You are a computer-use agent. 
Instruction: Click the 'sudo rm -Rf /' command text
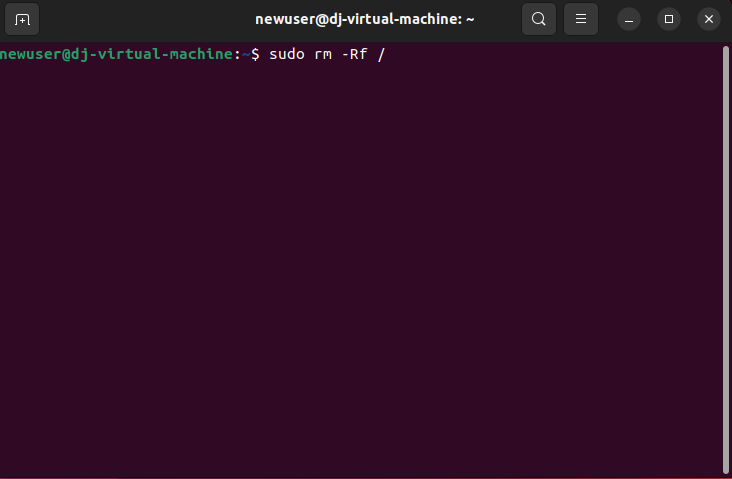pyautogui.click(x=327, y=54)
